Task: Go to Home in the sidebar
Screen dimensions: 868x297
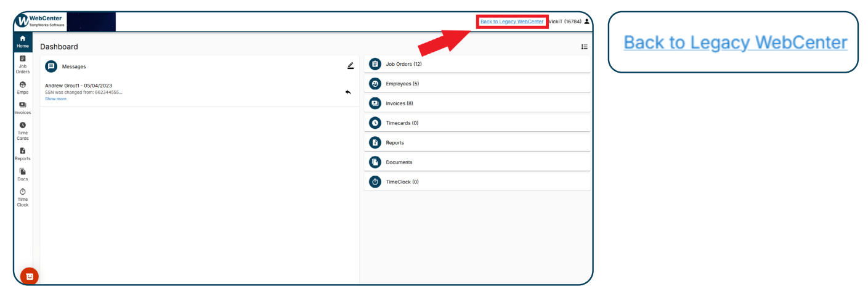Action: point(23,42)
